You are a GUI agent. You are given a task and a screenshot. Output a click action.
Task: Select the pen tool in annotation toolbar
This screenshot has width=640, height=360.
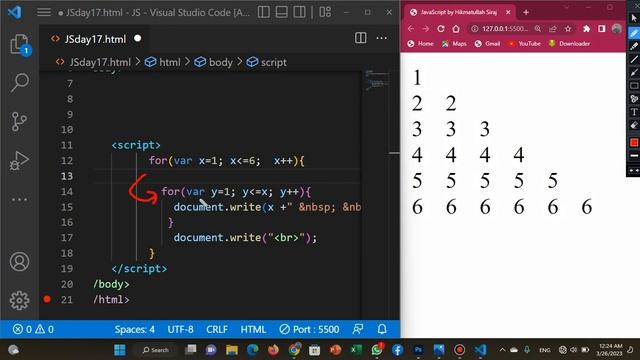point(633,33)
